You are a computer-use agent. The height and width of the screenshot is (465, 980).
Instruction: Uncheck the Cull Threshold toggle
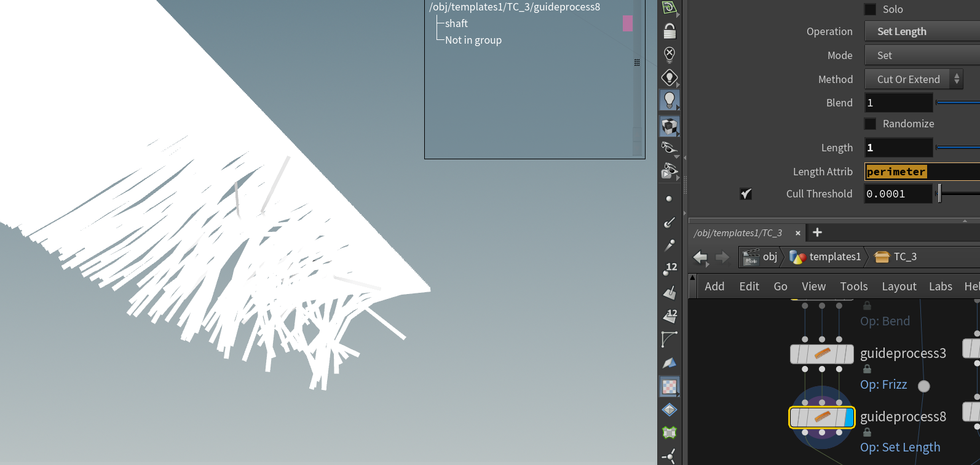point(746,194)
